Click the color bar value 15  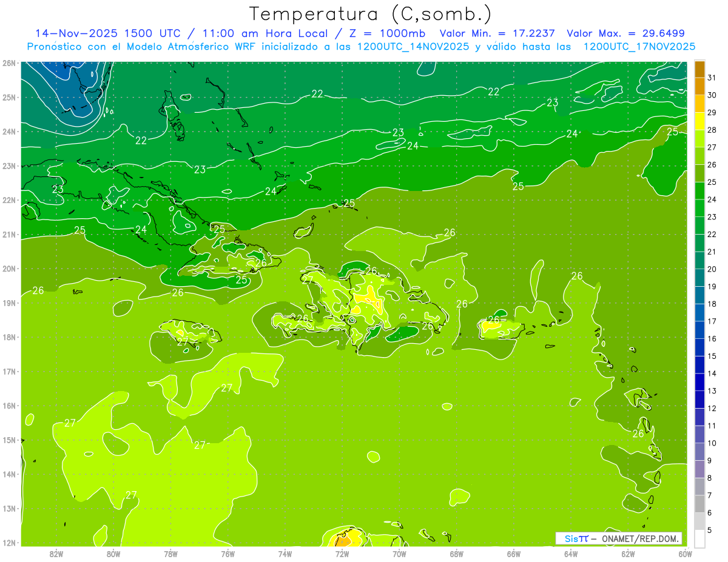click(x=712, y=356)
